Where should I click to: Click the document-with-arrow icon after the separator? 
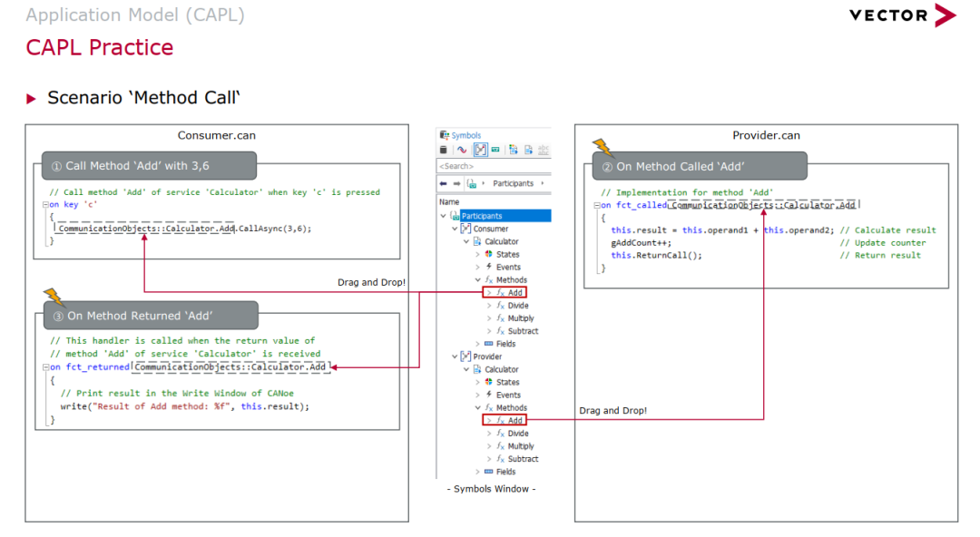[513, 150]
